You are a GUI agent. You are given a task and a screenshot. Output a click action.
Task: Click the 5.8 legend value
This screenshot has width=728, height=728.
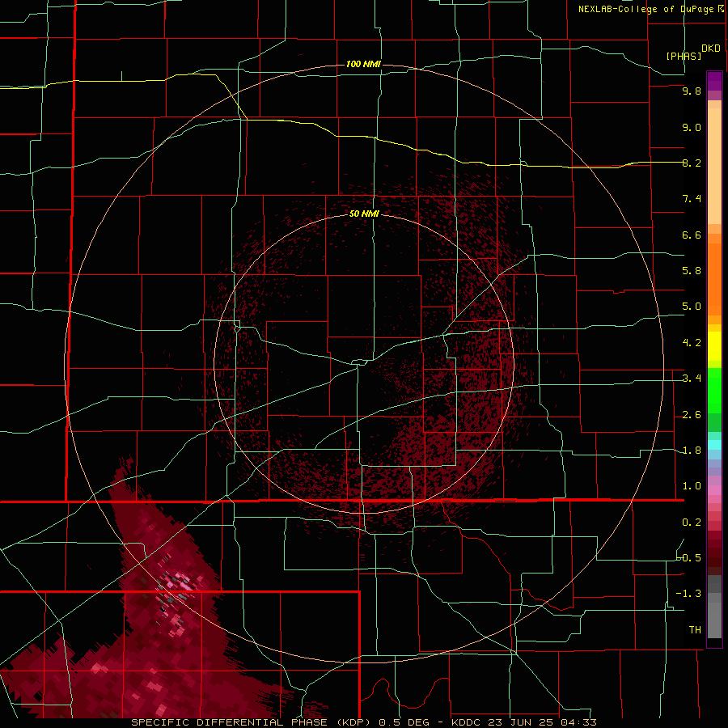692,271
